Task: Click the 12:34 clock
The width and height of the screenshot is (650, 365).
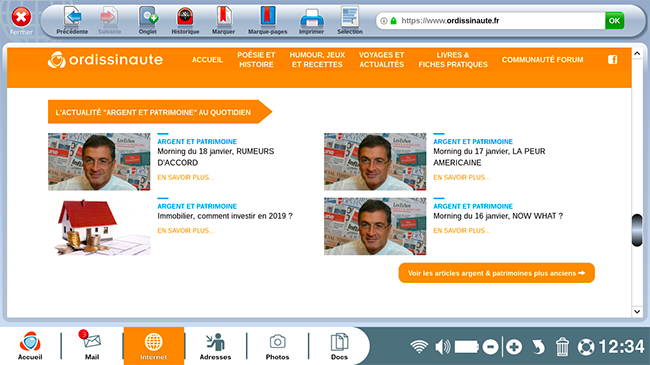Action: [x=621, y=347]
